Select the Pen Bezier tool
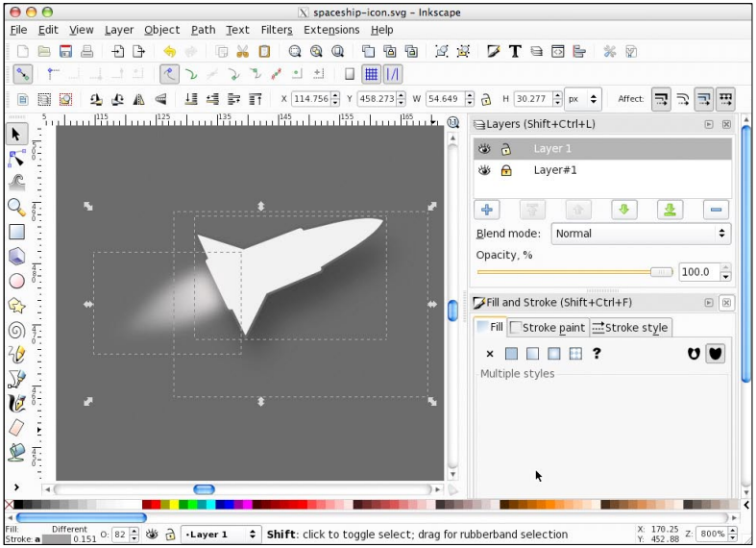 [x=17, y=379]
